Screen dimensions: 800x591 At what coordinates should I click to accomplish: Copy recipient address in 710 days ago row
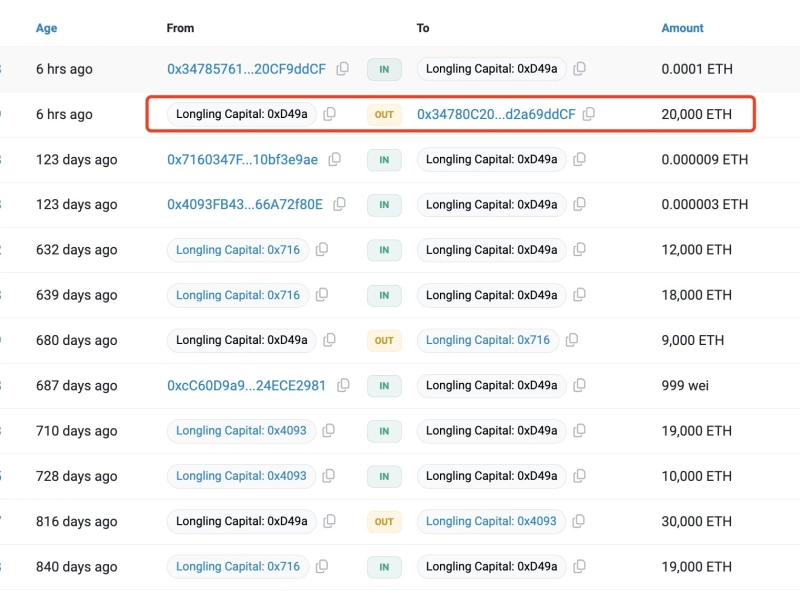coord(580,431)
